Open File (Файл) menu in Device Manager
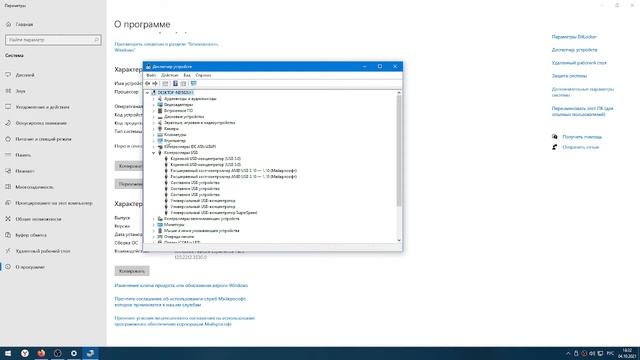This screenshot has height=360, width=640. (x=151, y=75)
